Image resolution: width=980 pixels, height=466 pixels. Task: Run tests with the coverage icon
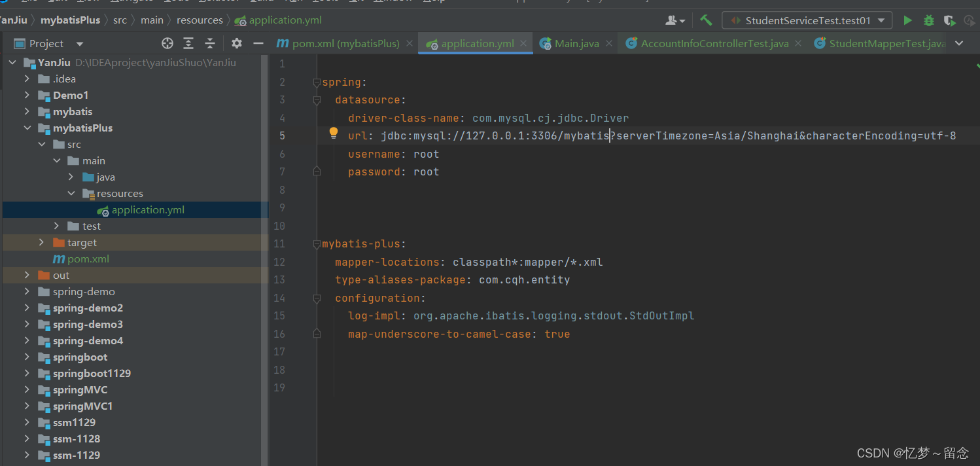949,20
